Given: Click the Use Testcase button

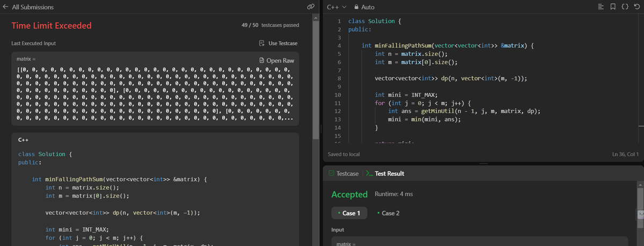Looking at the screenshot, I should [278, 43].
